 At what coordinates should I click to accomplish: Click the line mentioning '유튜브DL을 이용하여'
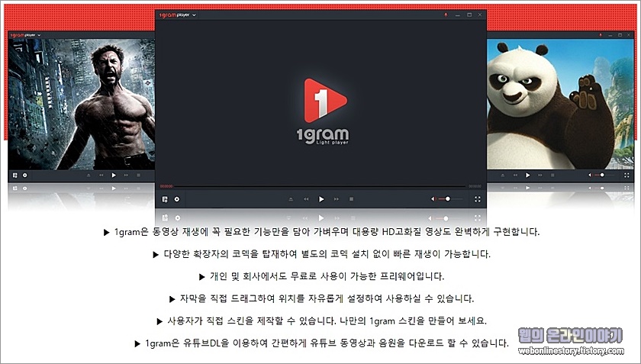(322, 343)
